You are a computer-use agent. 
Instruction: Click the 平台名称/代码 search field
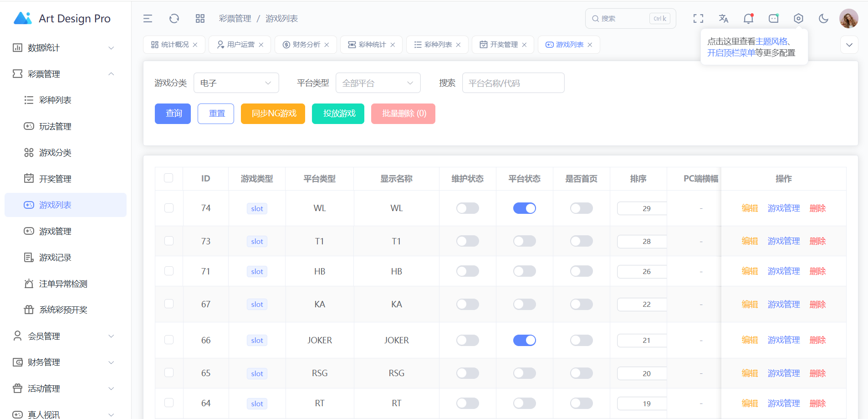click(x=513, y=83)
